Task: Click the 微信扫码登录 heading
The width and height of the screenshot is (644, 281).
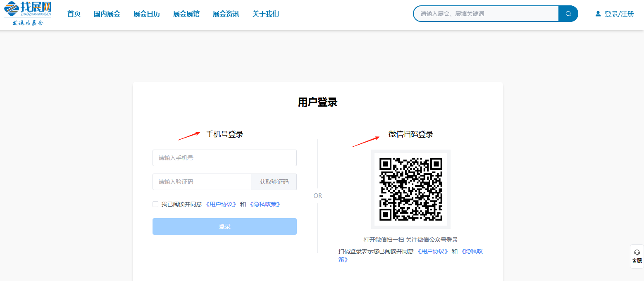Action: pyautogui.click(x=411, y=134)
